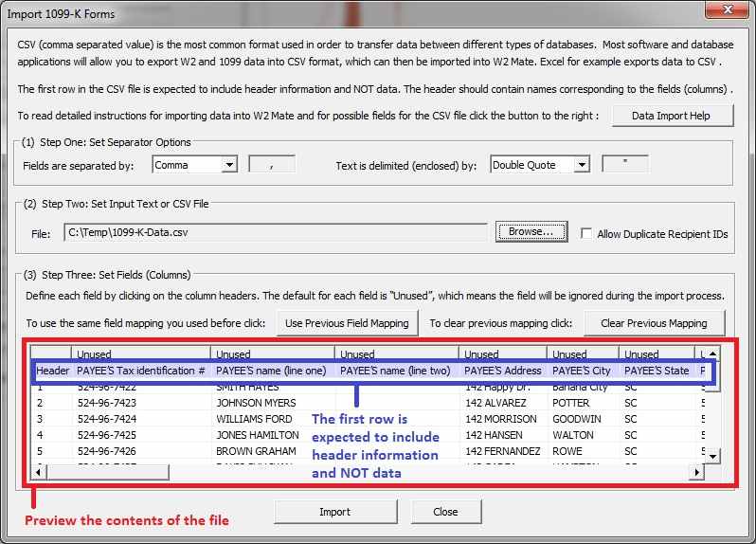This screenshot has width=756, height=544.
Task: Set Unused header above PAYEE'S name (line one)
Action: pyautogui.click(x=273, y=353)
